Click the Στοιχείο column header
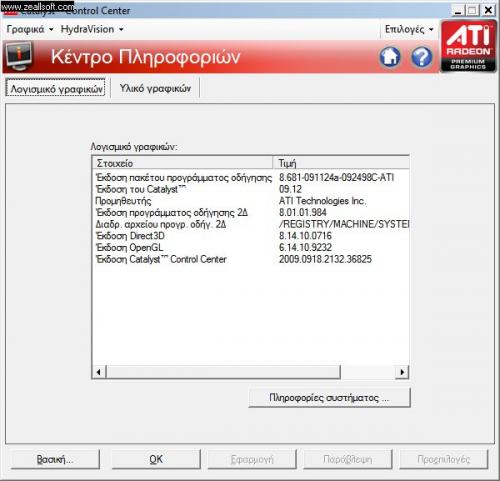500x481 pixels. coord(183,163)
